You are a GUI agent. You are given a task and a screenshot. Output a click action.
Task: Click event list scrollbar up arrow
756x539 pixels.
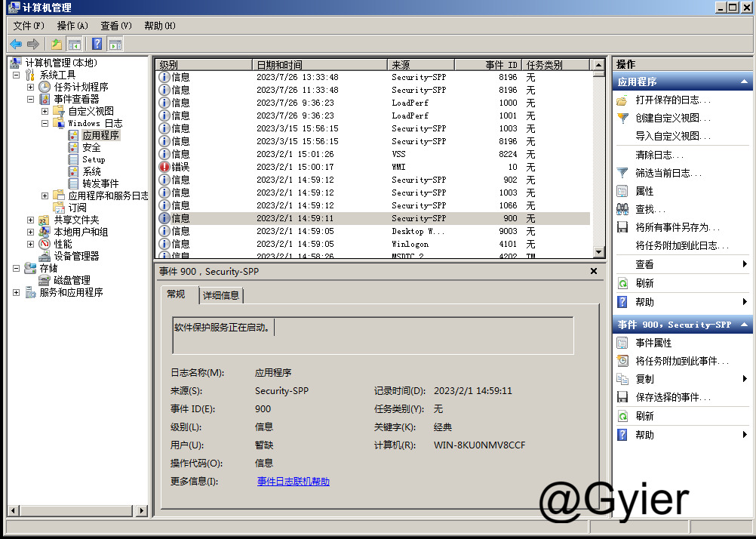click(x=598, y=65)
